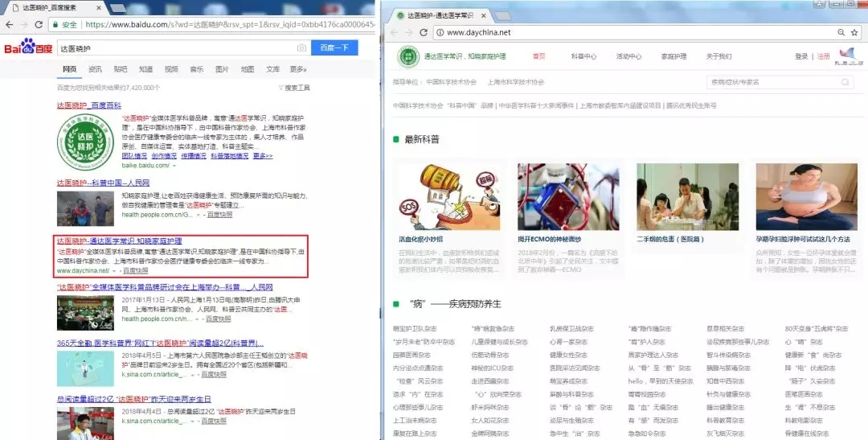Viewport: 868px width, 440px height.
Task: Open 365天全勤 医学科普界 result title
Action: pyautogui.click(x=160, y=343)
